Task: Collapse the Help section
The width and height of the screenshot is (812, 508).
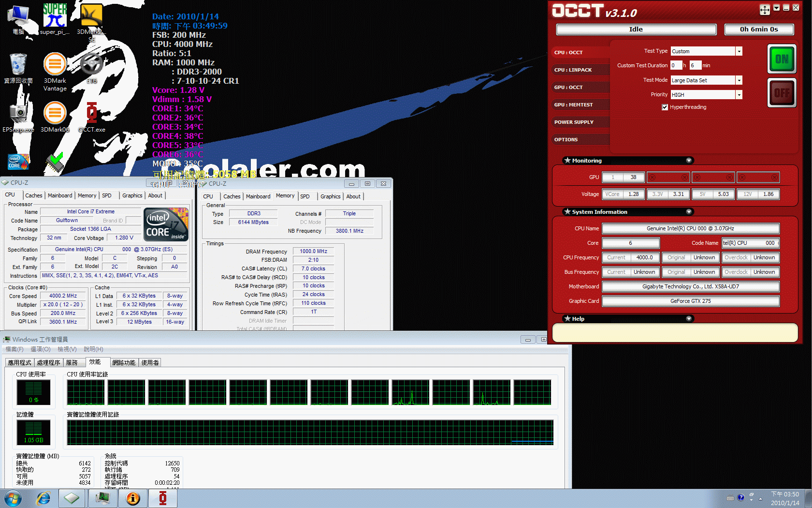Action: click(x=689, y=319)
